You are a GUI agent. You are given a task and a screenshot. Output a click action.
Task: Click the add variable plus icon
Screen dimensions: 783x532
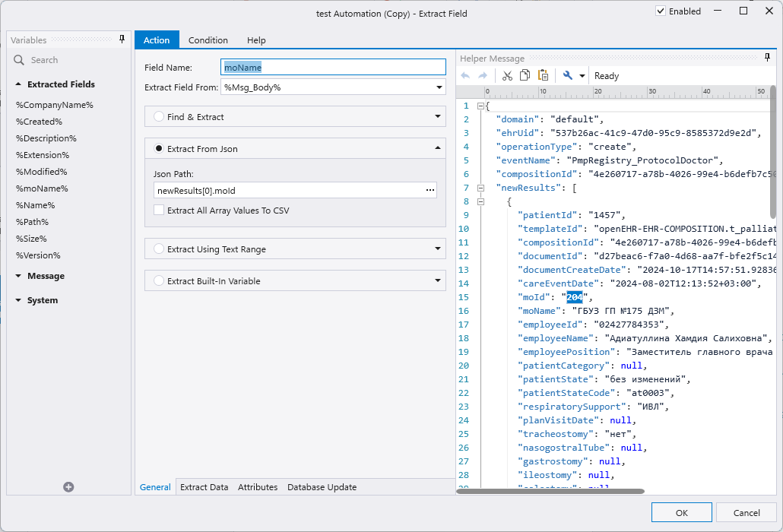coord(68,487)
